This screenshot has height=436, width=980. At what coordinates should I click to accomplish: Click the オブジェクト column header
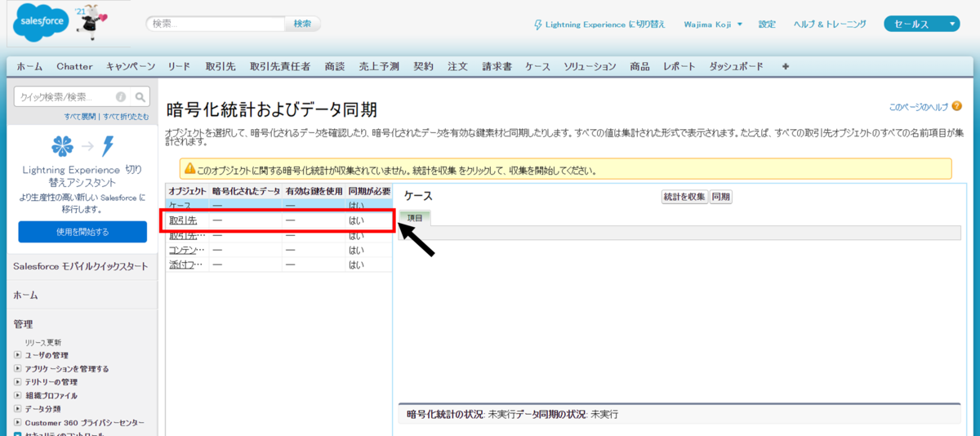coord(187,191)
